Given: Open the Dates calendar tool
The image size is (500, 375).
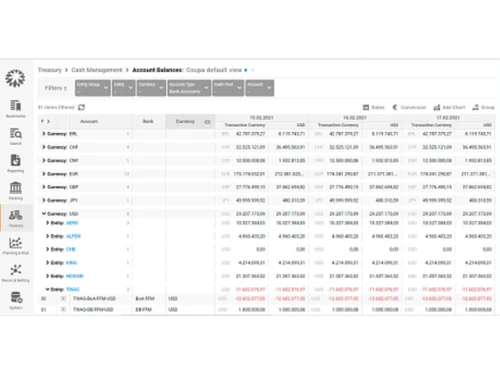Looking at the screenshot, I should pyautogui.click(x=373, y=107).
